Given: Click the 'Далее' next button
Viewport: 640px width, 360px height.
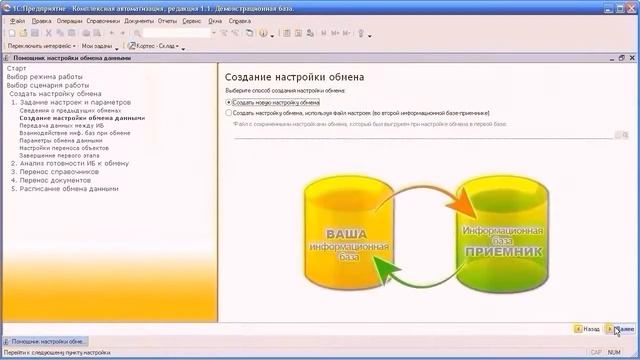Looking at the screenshot, I should 620,329.
